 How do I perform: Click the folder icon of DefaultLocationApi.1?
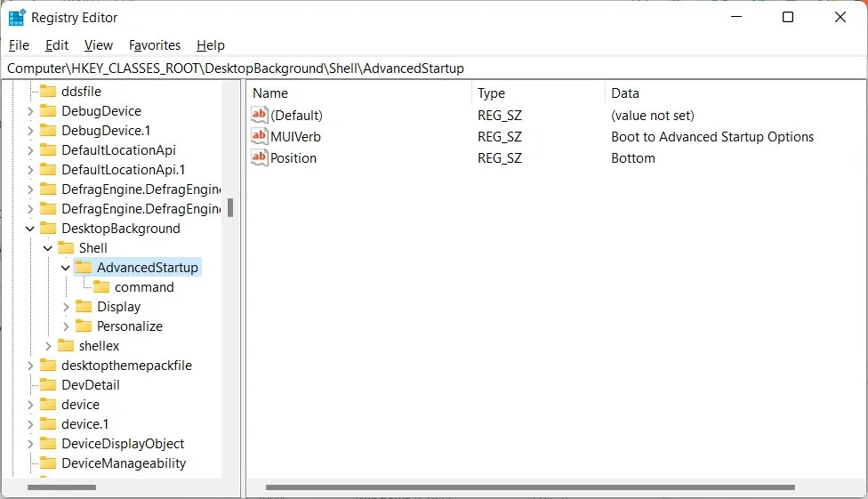48,170
